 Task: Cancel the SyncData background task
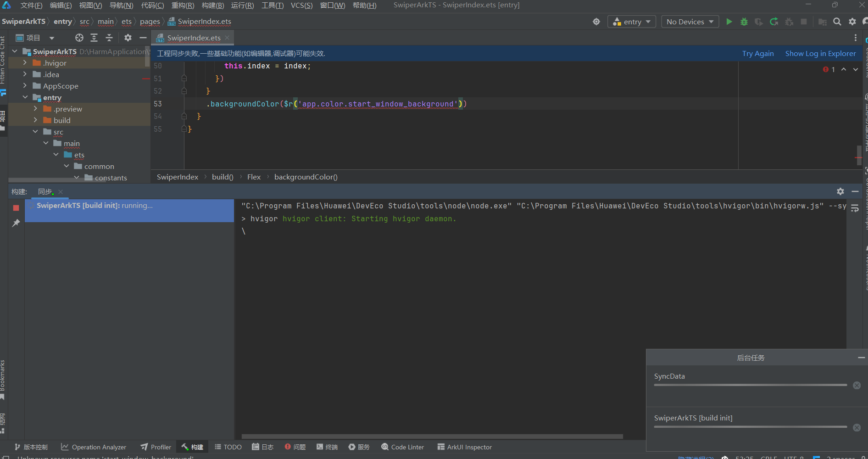tap(857, 386)
